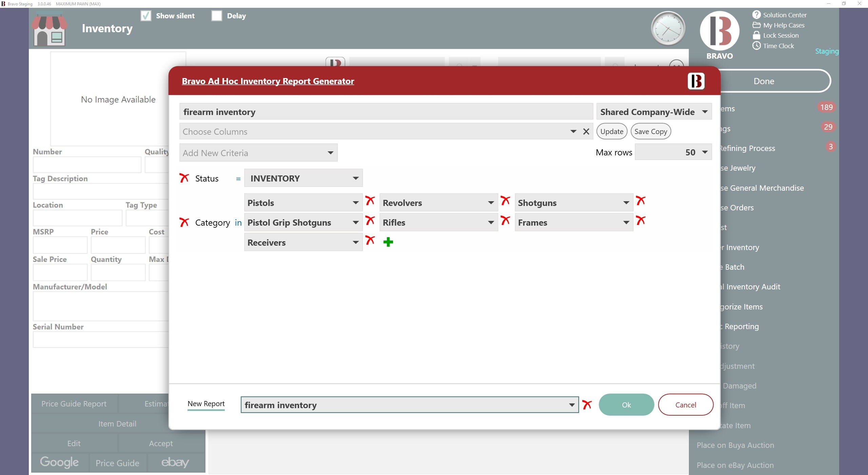868x475 pixels.
Task: Open Shared Company-Wide sharing dropdown
Action: (x=654, y=112)
